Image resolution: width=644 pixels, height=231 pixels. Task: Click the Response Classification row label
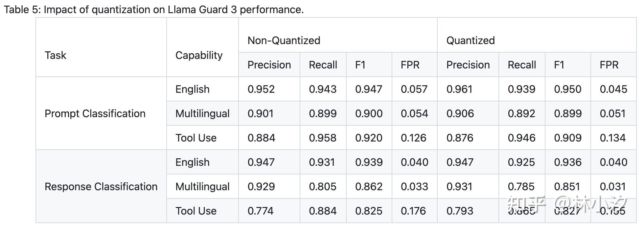(x=101, y=187)
